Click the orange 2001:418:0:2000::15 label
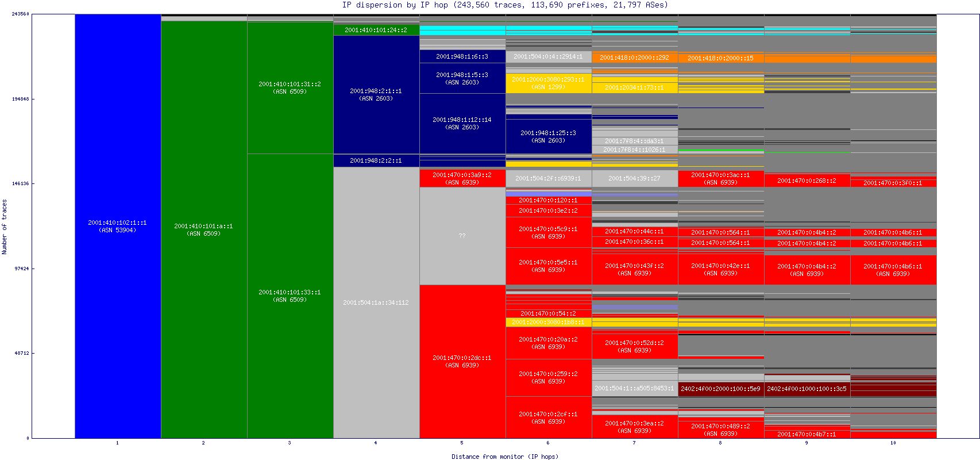980x460 pixels. pyautogui.click(x=721, y=58)
